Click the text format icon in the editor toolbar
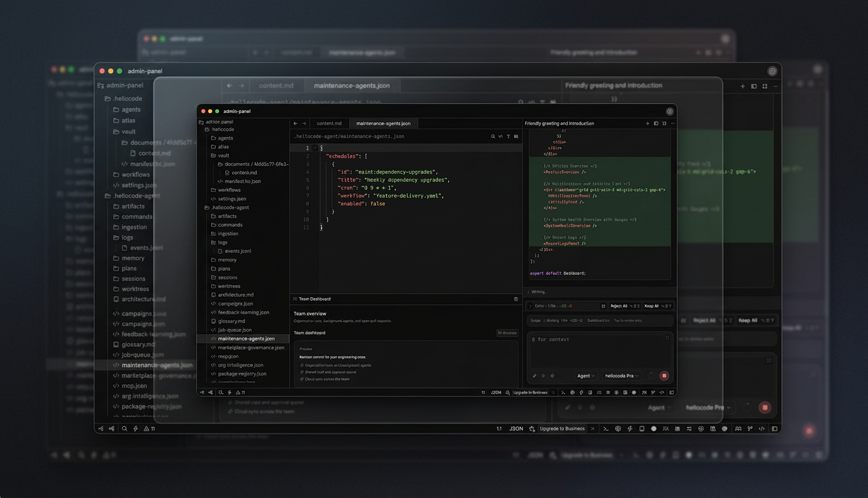 click(508, 137)
